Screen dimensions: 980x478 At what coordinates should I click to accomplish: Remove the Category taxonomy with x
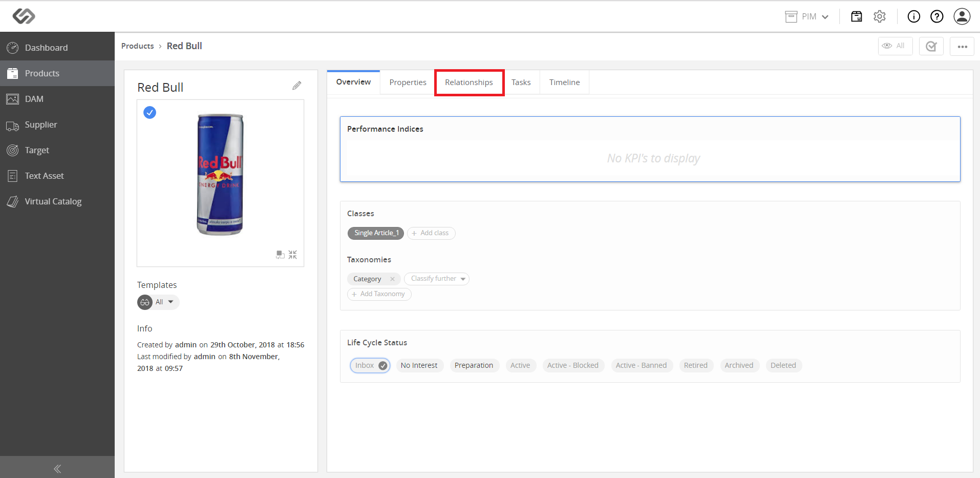392,279
